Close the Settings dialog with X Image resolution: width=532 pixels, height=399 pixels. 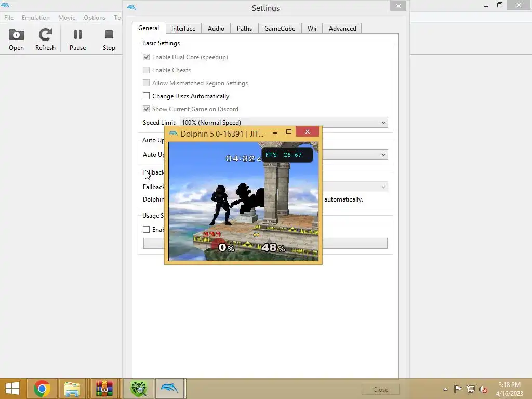(398, 6)
